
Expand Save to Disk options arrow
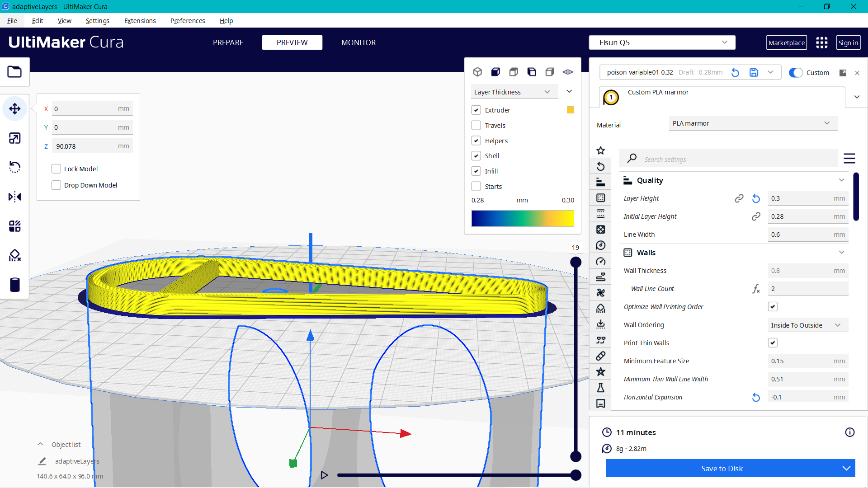[846, 469]
